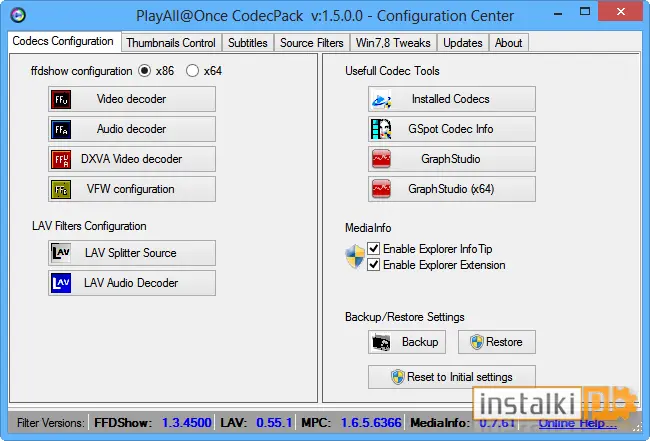Screen dimensions: 650x441
Task: Open the Video decoder configuration
Action: tap(132, 99)
